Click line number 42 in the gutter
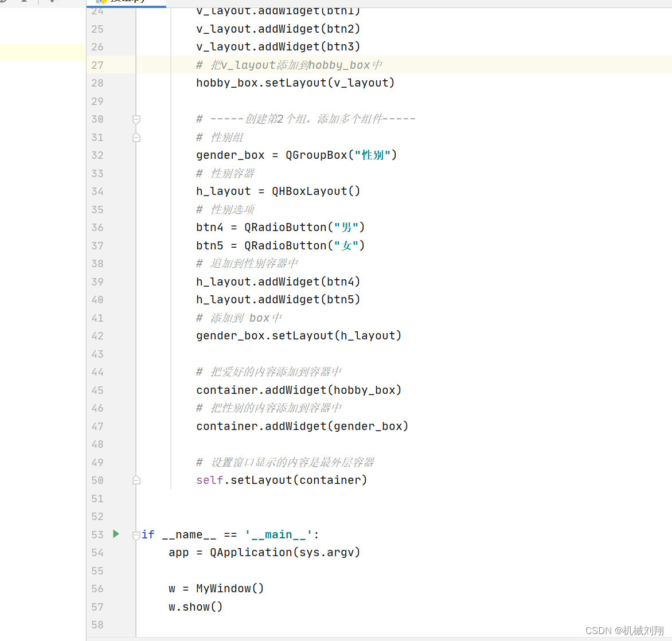Image resolution: width=672 pixels, height=641 pixels. click(x=97, y=335)
